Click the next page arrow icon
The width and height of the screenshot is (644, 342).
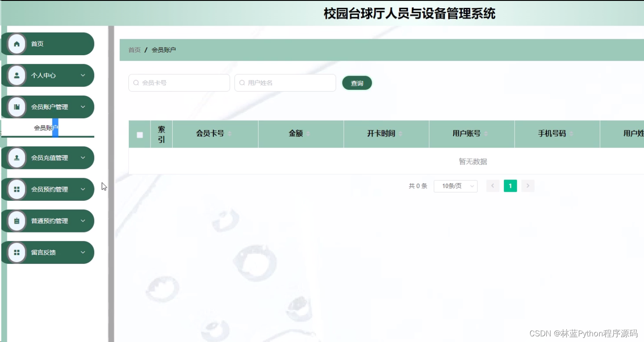click(x=528, y=186)
